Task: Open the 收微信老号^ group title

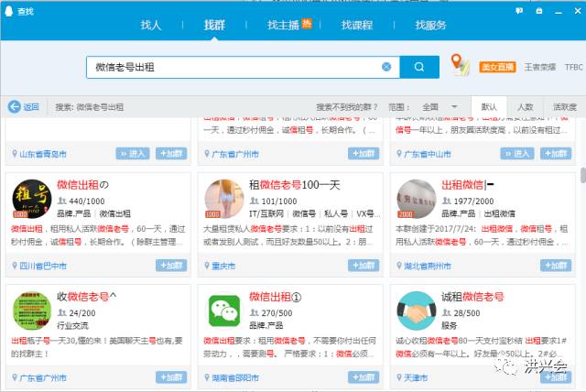Action: (86, 297)
